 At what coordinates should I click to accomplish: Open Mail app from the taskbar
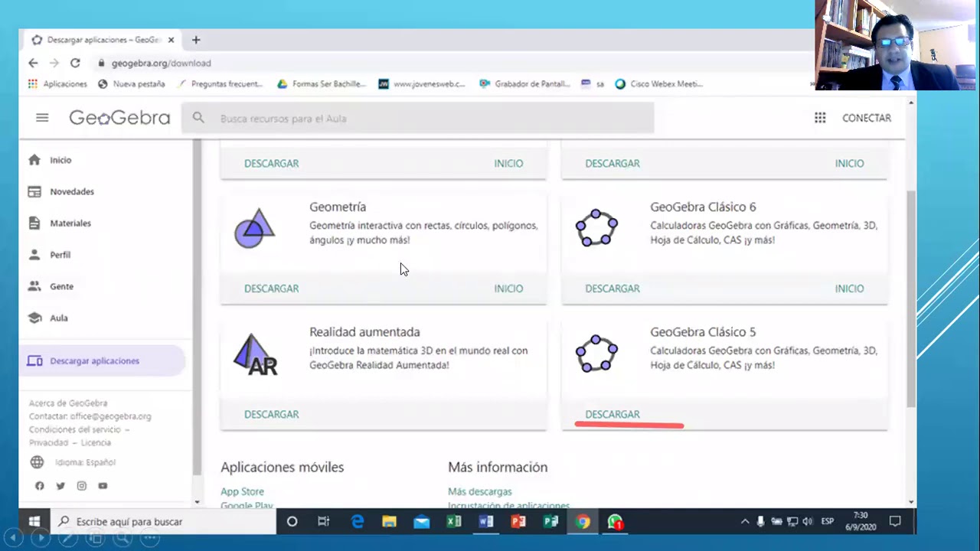421,522
